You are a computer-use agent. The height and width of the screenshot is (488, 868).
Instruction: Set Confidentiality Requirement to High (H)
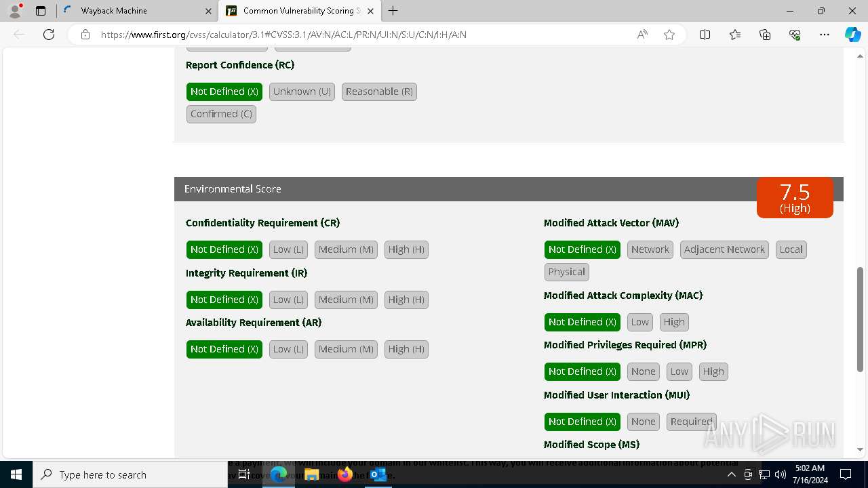point(406,249)
